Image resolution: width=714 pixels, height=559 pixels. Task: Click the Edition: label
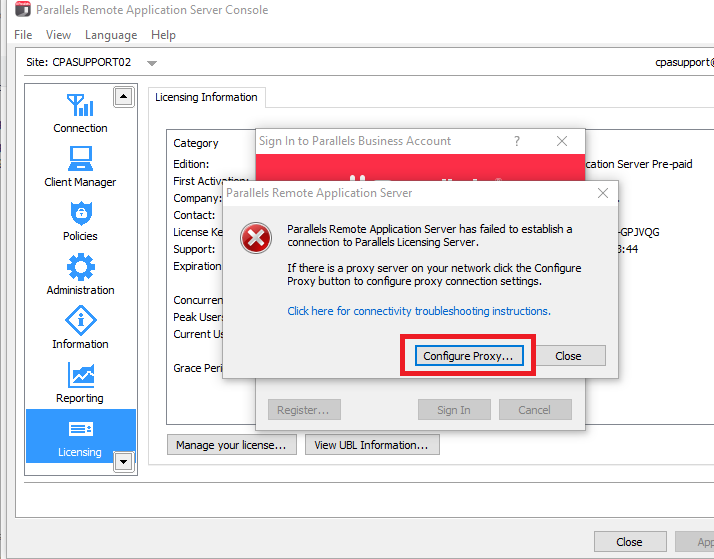point(191,164)
